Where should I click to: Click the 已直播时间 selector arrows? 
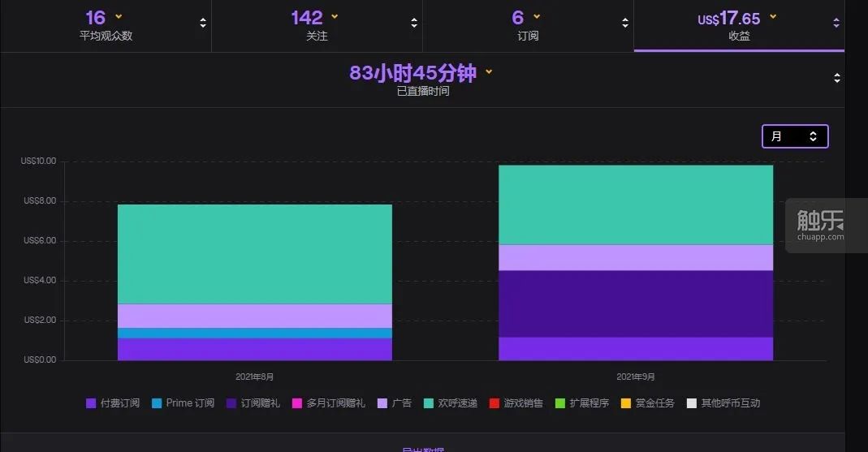click(837, 78)
